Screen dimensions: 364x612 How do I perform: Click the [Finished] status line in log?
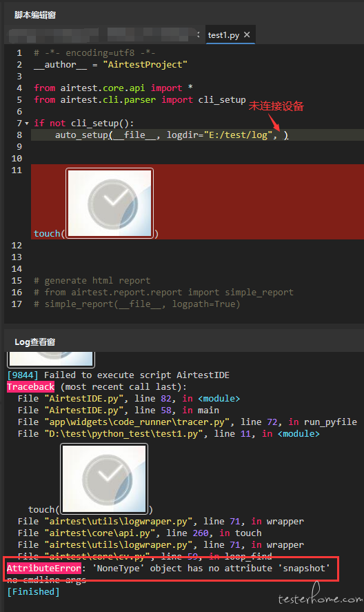point(34,592)
